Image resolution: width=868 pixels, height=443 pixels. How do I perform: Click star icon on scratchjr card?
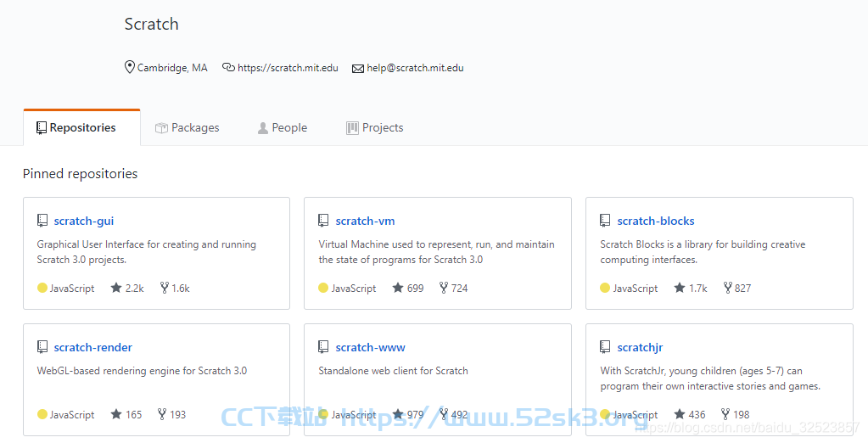click(680, 413)
